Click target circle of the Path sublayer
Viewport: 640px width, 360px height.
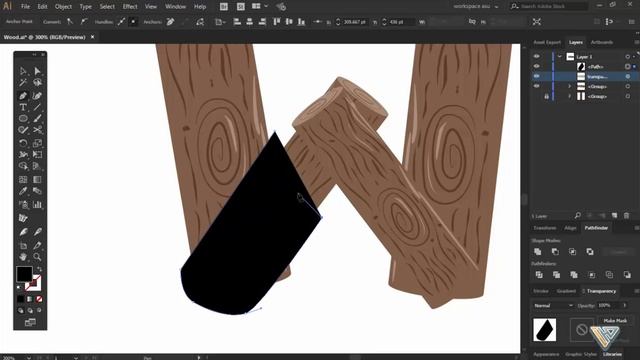tap(628, 66)
